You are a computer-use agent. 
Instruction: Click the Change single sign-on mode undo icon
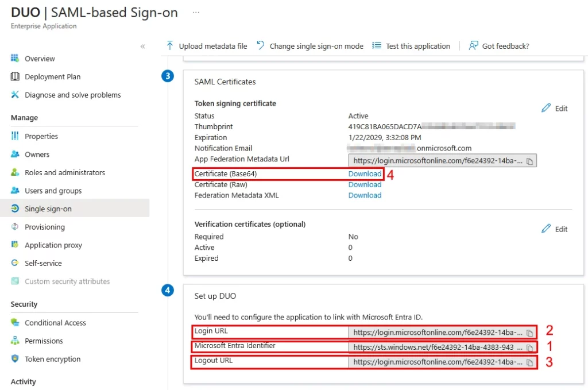pos(261,45)
